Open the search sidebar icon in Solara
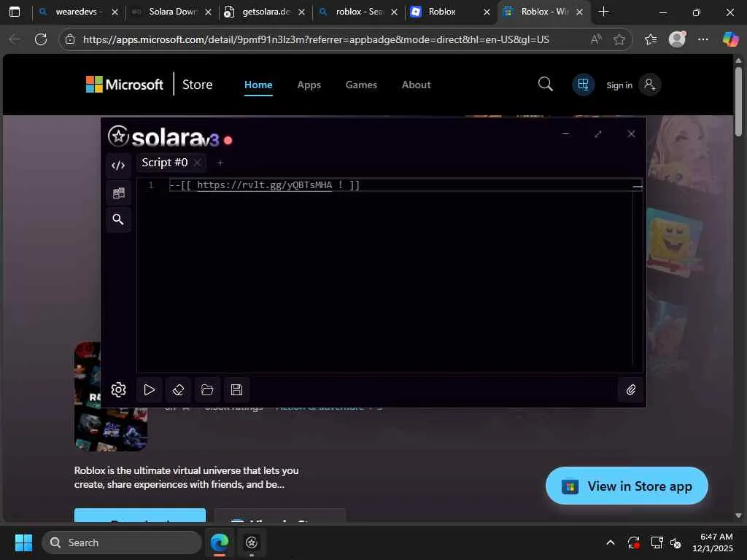 [118, 219]
